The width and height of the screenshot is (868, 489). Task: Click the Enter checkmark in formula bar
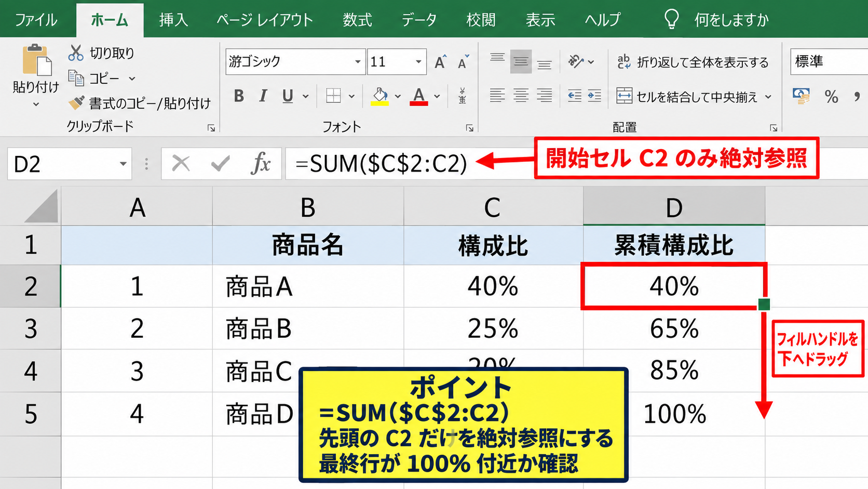(x=220, y=164)
